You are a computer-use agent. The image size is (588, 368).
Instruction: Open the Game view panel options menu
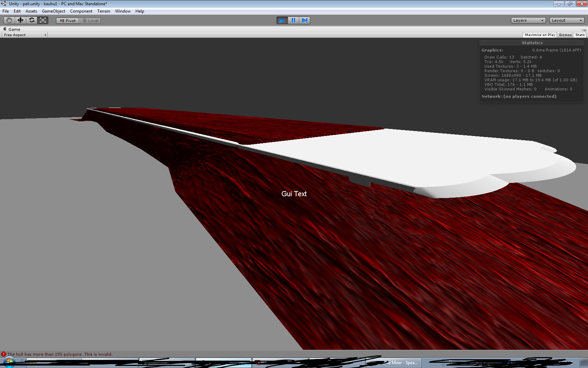click(586, 29)
